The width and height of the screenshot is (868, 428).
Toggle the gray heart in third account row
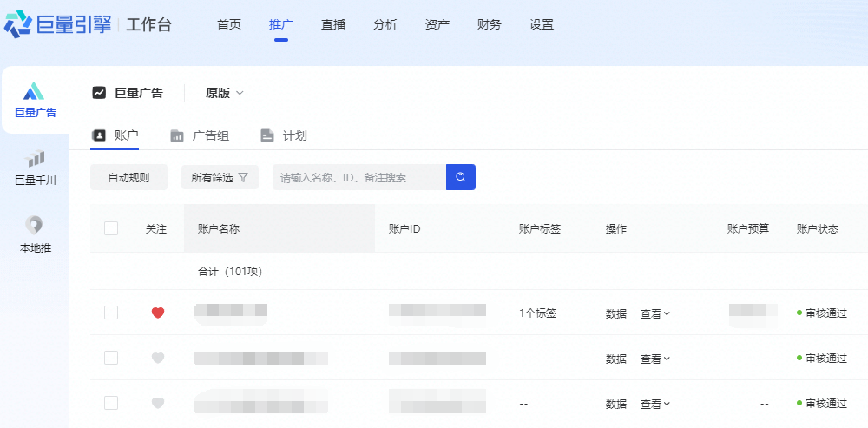(158, 403)
